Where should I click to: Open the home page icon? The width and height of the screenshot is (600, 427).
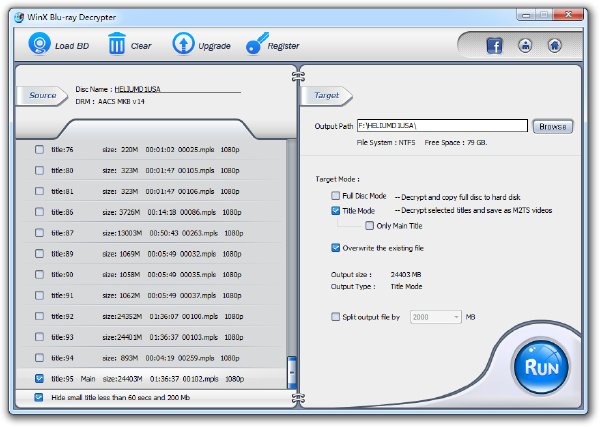pos(554,46)
